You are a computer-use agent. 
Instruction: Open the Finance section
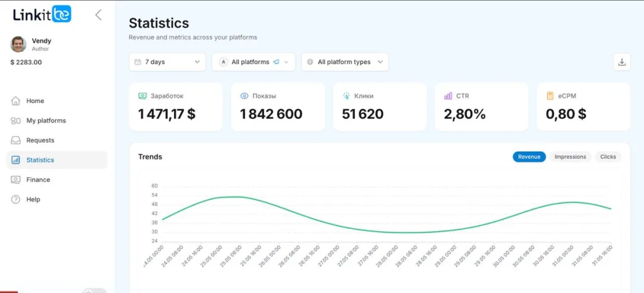(x=57, y=180)
